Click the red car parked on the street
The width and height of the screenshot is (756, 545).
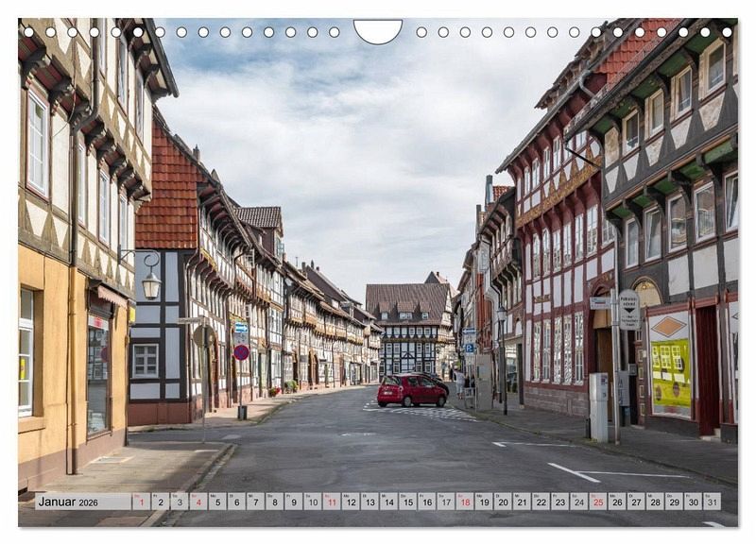410,390
